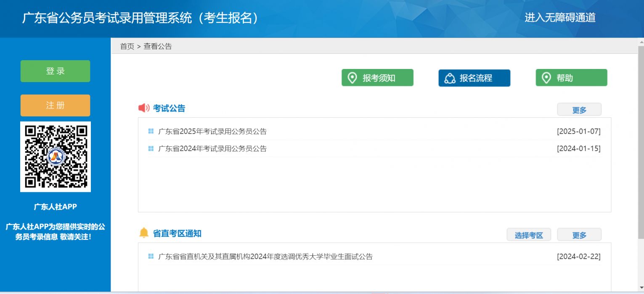Enter 进入无障碍通道 accessibility mode
This screenshot has height=294, width=644.
coord(560,18)
